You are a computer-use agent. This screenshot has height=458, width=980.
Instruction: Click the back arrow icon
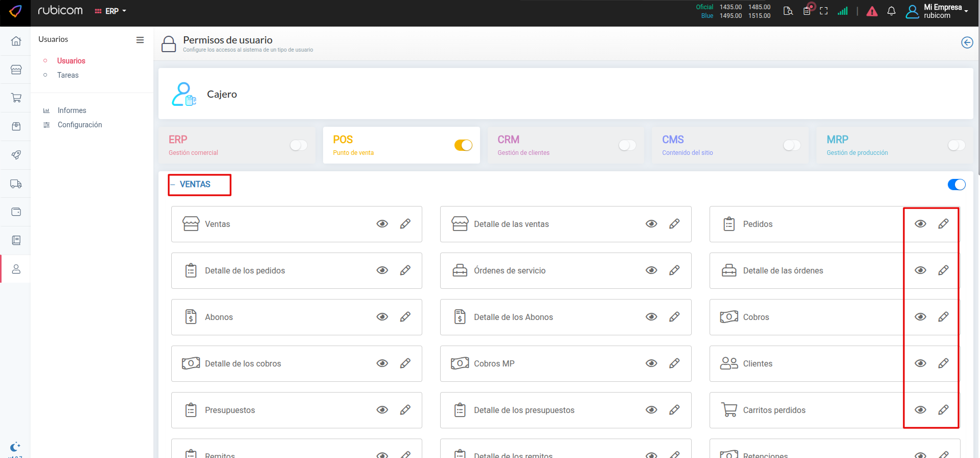tap(967, 42)
